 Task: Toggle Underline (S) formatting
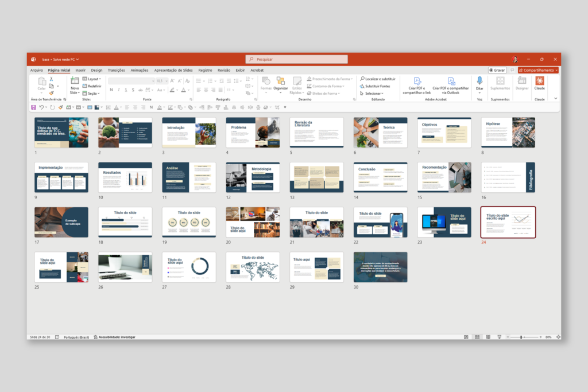[126, 90]
